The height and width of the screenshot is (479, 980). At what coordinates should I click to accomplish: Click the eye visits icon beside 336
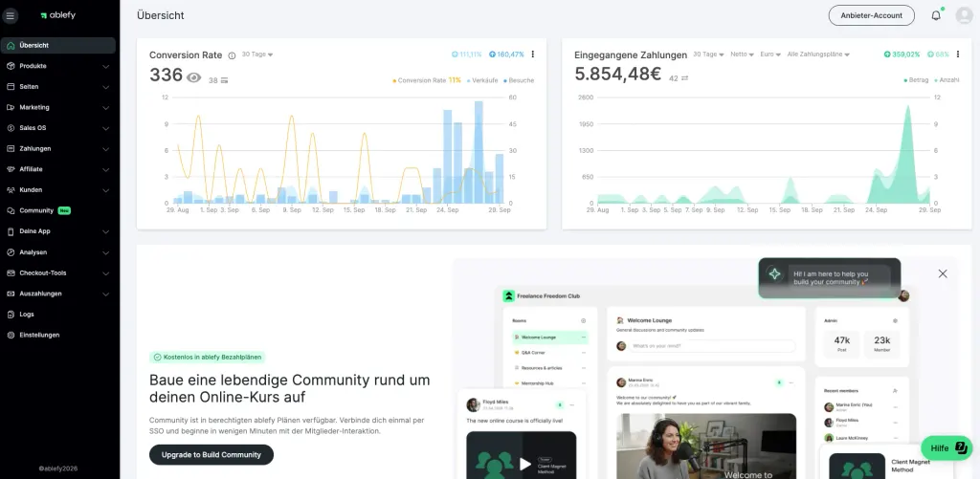click(193, 77)
